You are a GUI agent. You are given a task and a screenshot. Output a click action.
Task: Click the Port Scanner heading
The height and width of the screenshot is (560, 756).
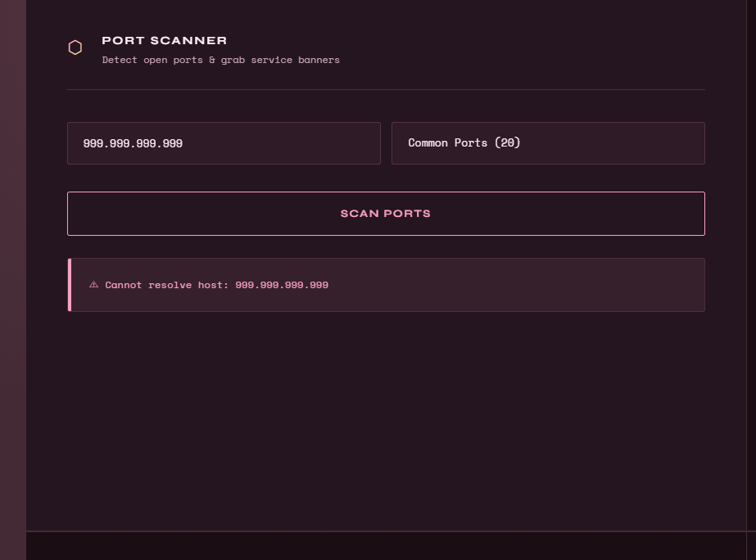click(165, 40)
